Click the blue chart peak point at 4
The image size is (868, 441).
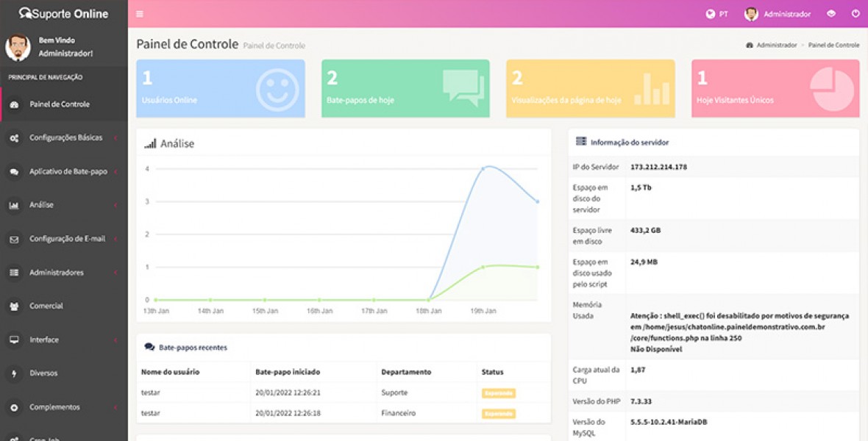click(x=483, y=168)
